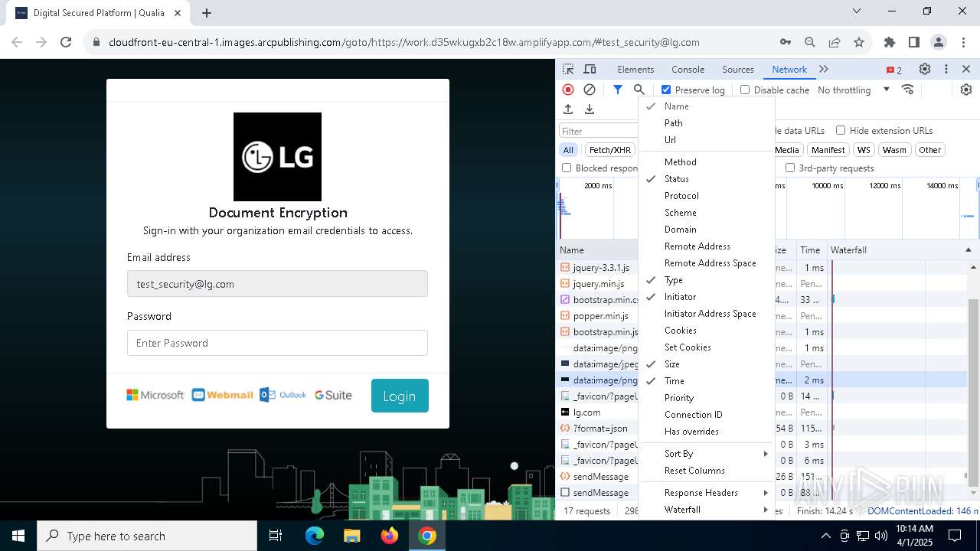Switch to the Console tab

pos(688,69)
